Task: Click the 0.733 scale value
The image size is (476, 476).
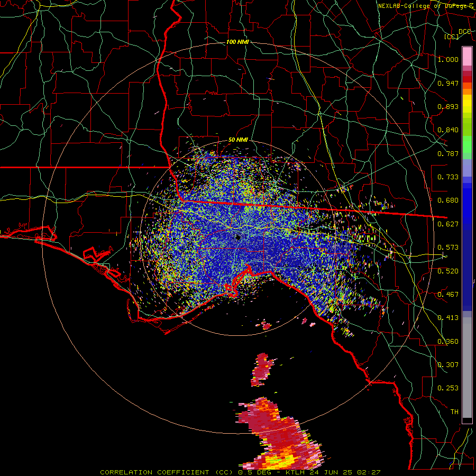Action: coord(448,177)
